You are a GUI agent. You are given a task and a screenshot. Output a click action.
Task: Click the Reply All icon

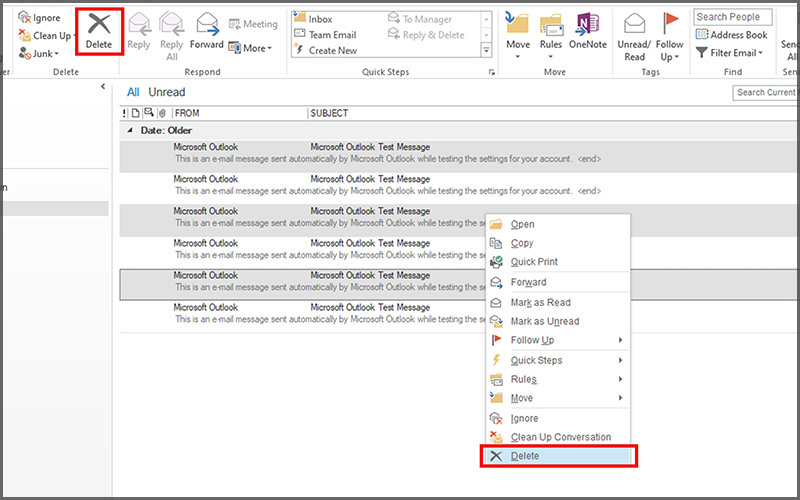(x=171, y=24)
